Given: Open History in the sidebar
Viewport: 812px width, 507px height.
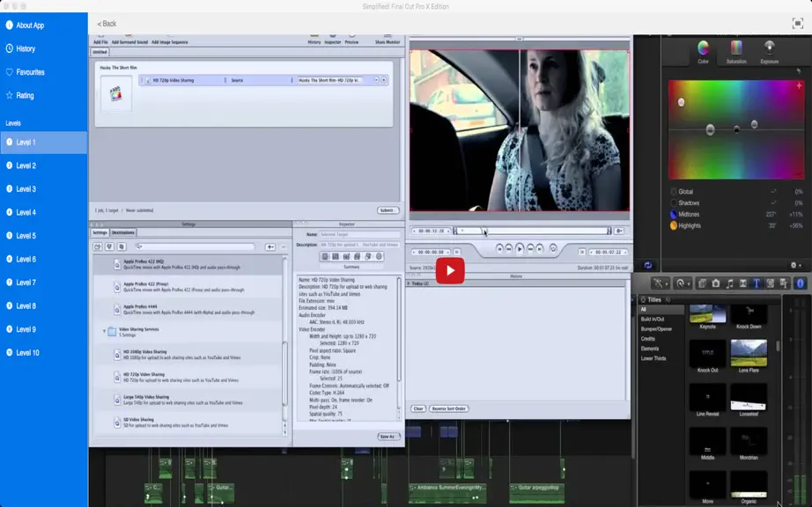Looking at the screenshot, I should pos(43,48).
